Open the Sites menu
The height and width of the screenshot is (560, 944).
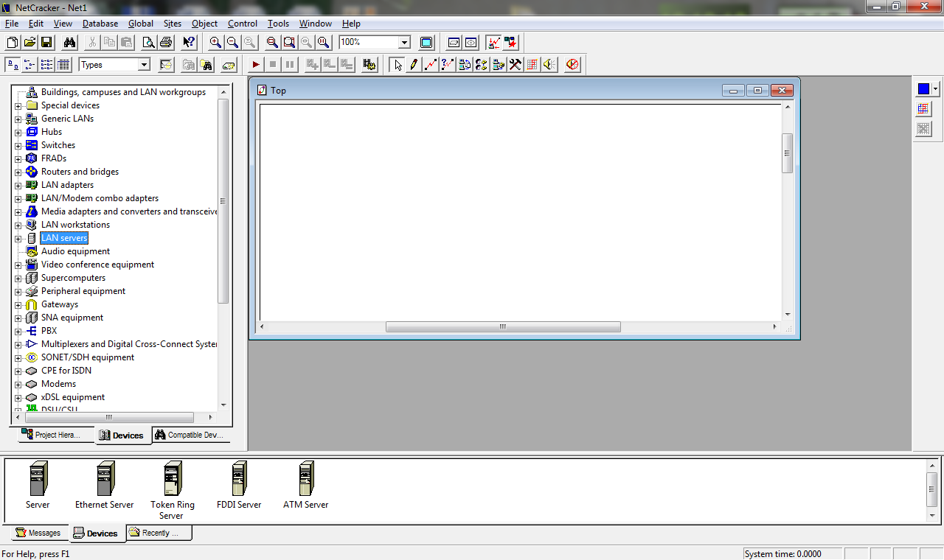(x=173, y=24)
